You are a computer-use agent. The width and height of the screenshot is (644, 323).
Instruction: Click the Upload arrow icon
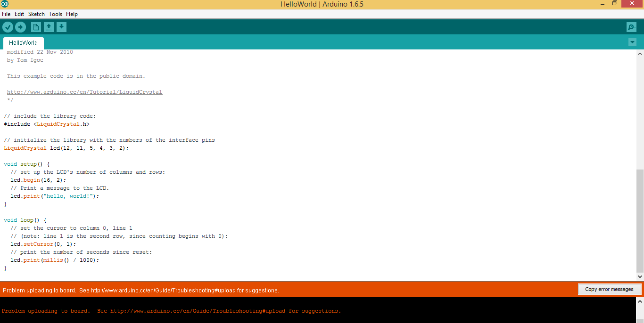(x=20, y=27)
